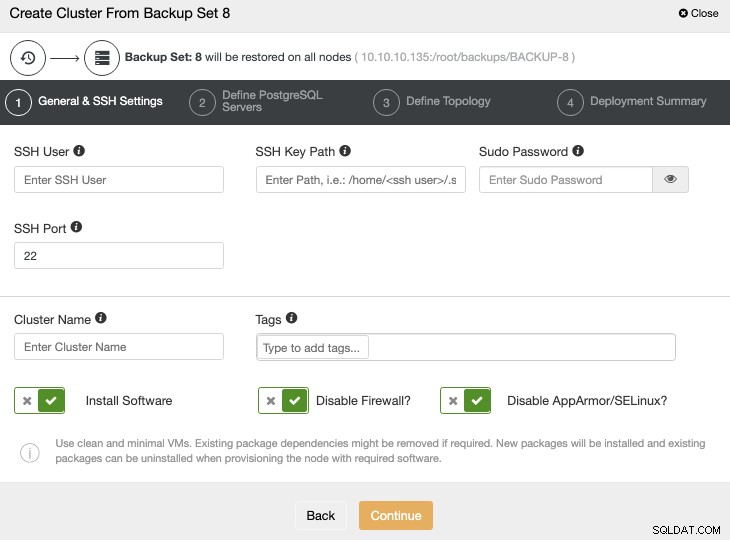730x540 pixels.
Task: Click the backup history clock icon
Action: [x=28, y=58]
